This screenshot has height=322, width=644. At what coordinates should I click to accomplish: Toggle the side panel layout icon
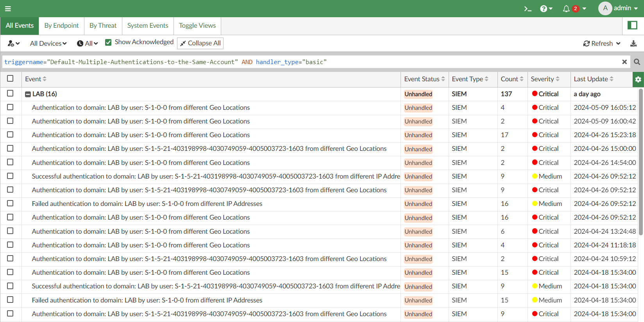(632, 25)
